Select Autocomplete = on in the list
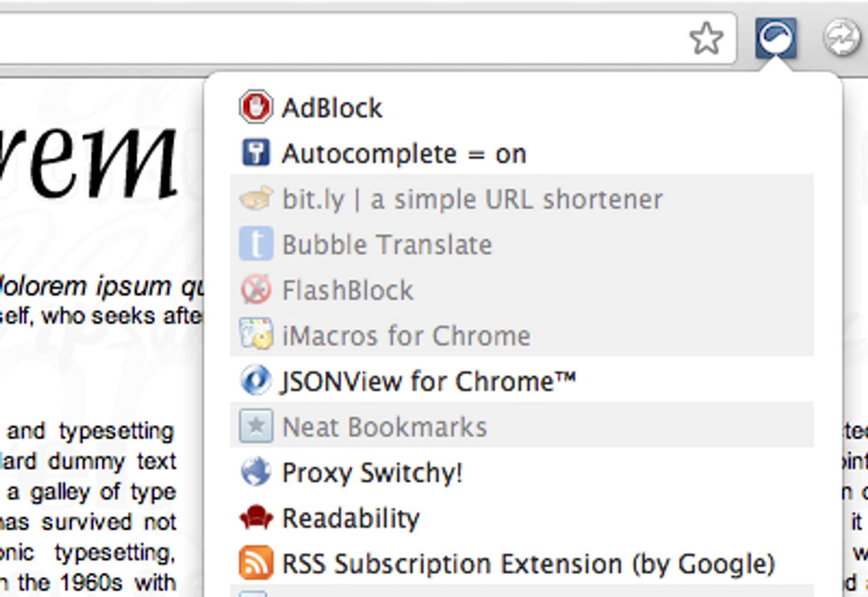Screen dimensions: 868x597 [x=404, y=154]
